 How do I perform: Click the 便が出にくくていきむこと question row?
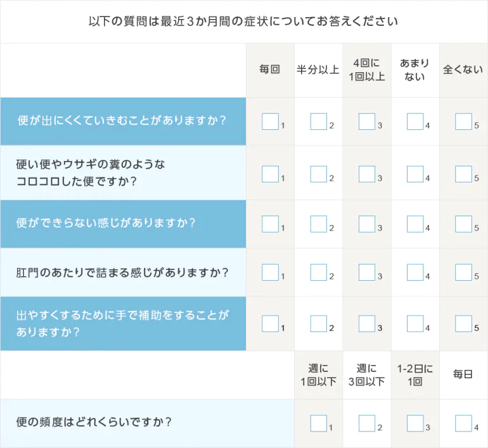(123, 121)
